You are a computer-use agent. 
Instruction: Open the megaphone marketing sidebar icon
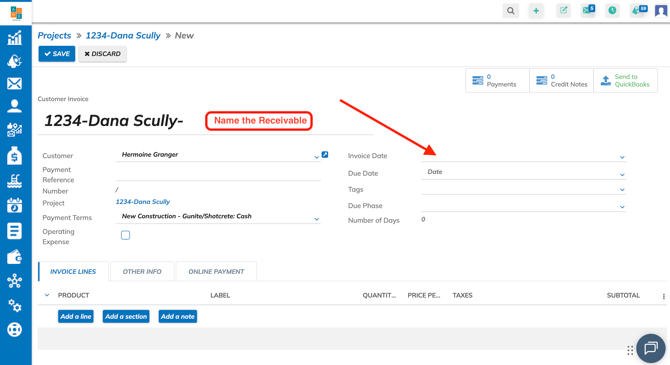coord(15,61)
